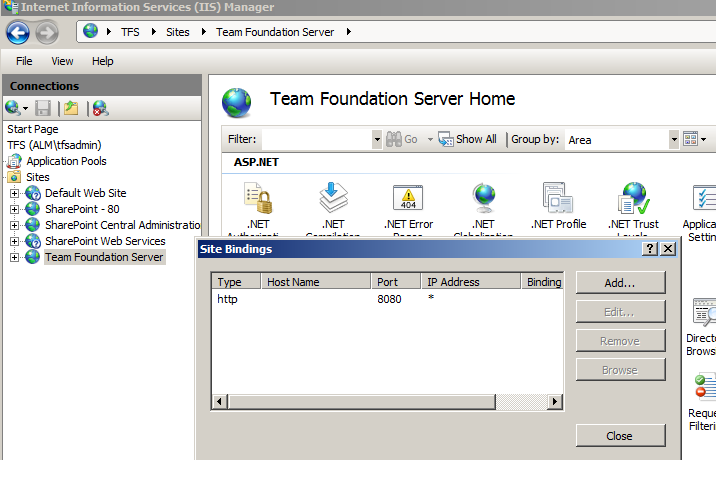Click the Default Web Site globe icon

[33, 193]
